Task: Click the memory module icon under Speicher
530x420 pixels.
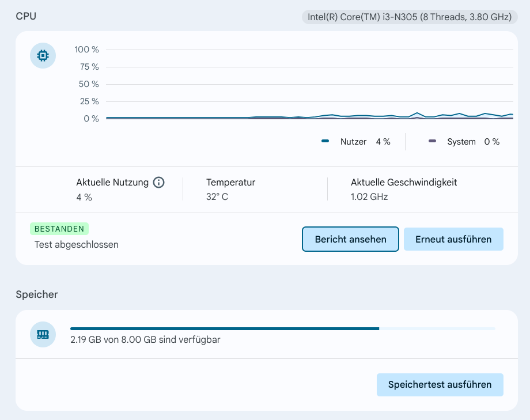Action: [43, 334]
